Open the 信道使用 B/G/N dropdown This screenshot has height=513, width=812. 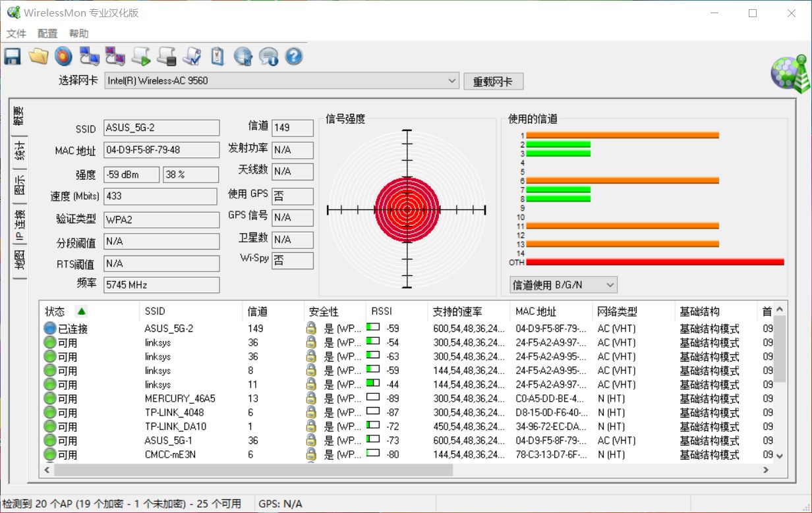tap(564, 285)
